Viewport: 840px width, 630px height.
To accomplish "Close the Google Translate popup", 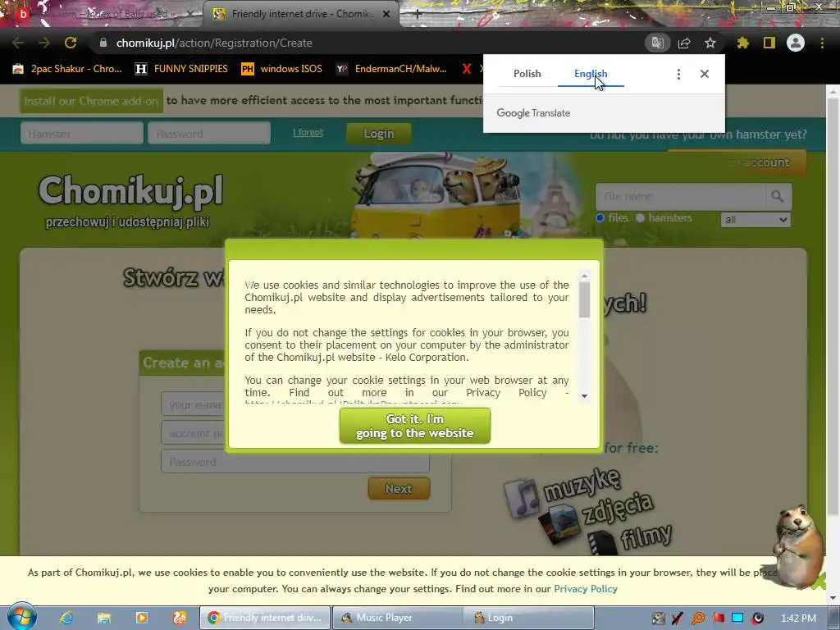I will tap(705, 74).
